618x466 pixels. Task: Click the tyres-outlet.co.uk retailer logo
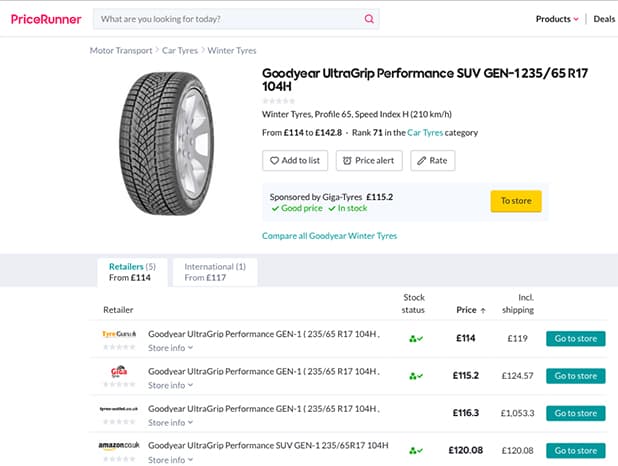(118, 408)
